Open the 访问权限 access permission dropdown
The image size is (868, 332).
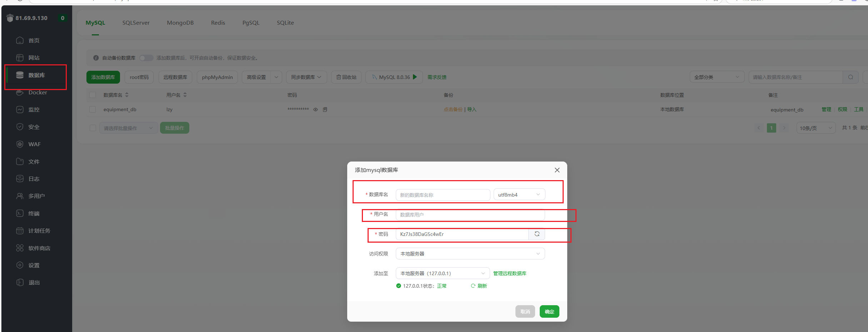(x=470, y=253)
